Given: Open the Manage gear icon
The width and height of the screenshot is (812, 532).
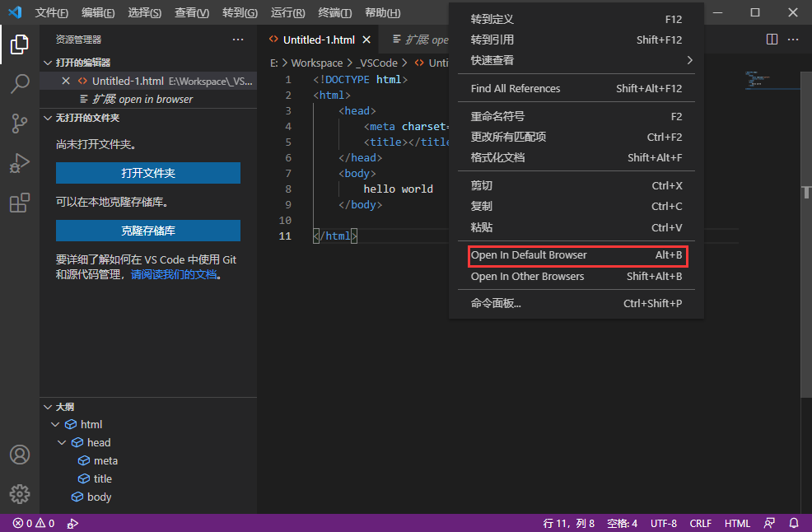Looking at the screenshot, I should tap(20, 493).
